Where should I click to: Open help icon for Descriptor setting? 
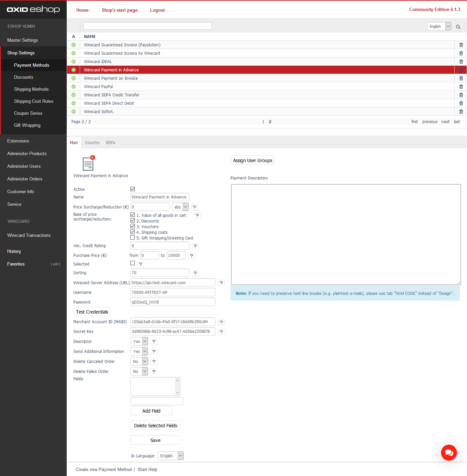pos(154,342)
